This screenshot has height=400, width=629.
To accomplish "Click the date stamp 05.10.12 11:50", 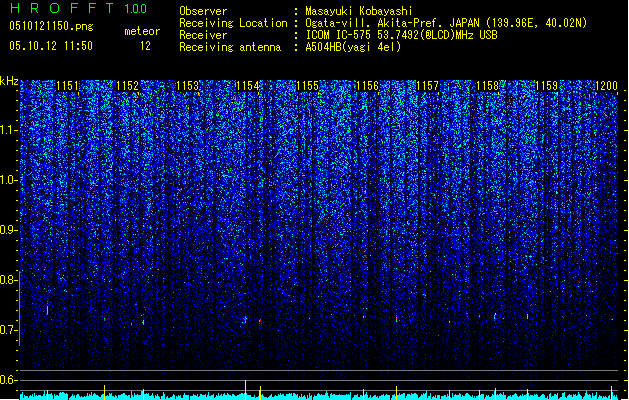I will click(x=51, y=46).
